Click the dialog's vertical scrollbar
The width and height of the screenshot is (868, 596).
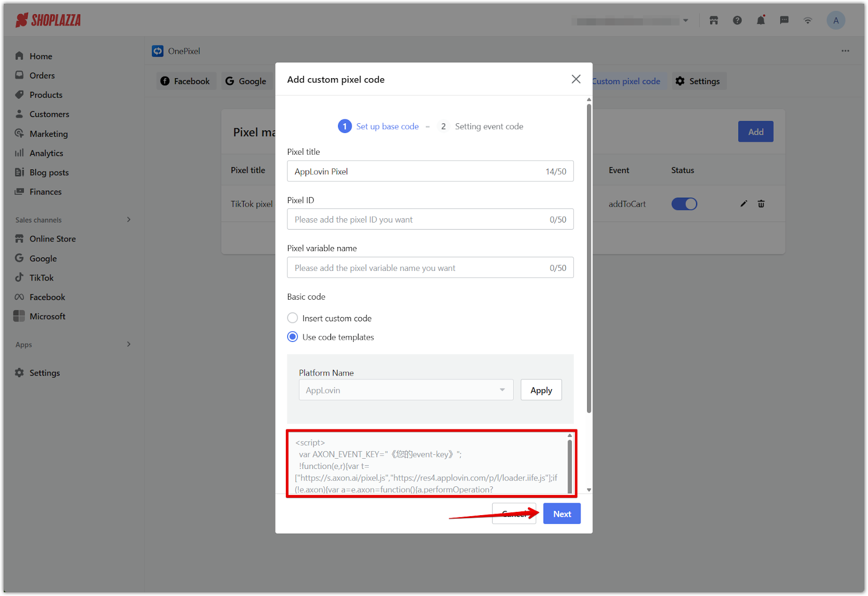[x=589, y=258]
